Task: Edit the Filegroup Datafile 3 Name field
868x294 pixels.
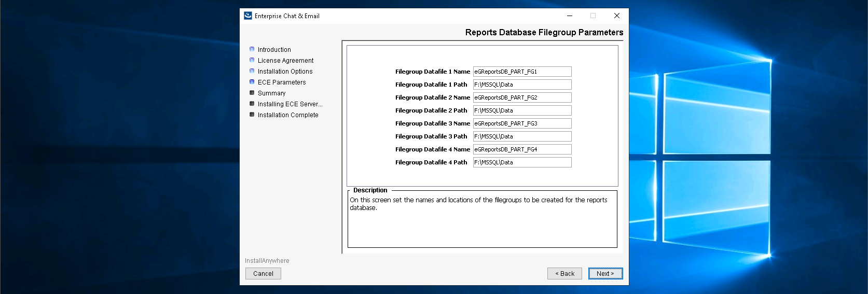Action: [522, 123]
